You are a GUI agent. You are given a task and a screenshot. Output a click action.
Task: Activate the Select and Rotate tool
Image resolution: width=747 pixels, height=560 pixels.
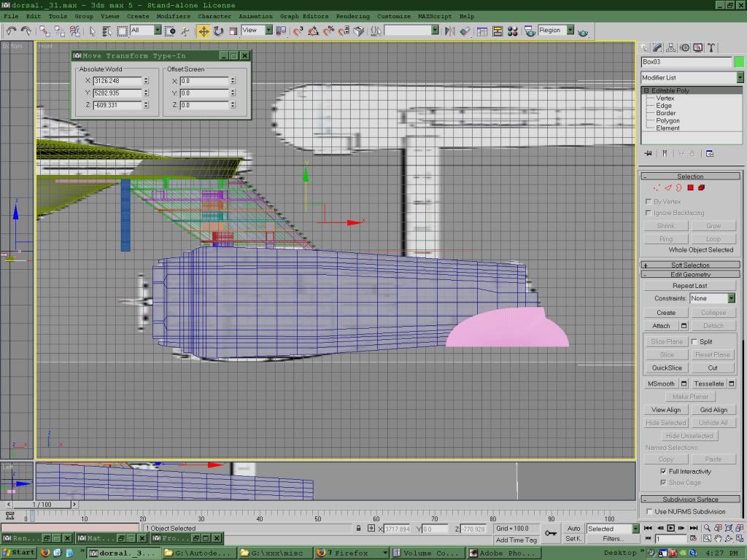coord(218,31)
